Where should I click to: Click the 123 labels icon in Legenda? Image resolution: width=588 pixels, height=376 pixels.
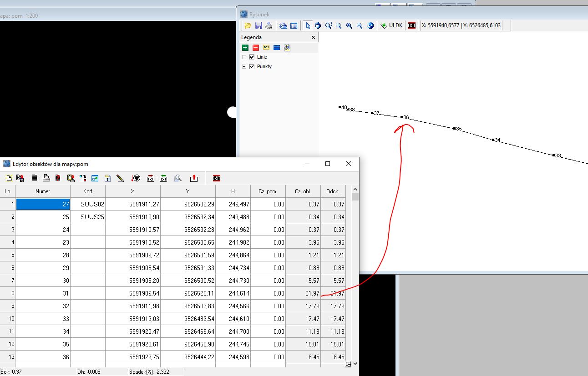pos(266,47)
